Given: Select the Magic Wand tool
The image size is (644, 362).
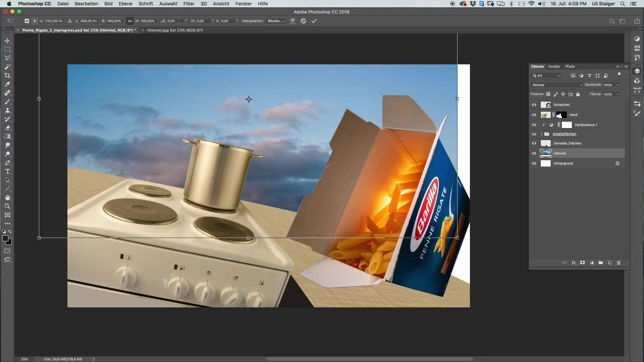Looking at the screenshot, I should coord(7,67).
